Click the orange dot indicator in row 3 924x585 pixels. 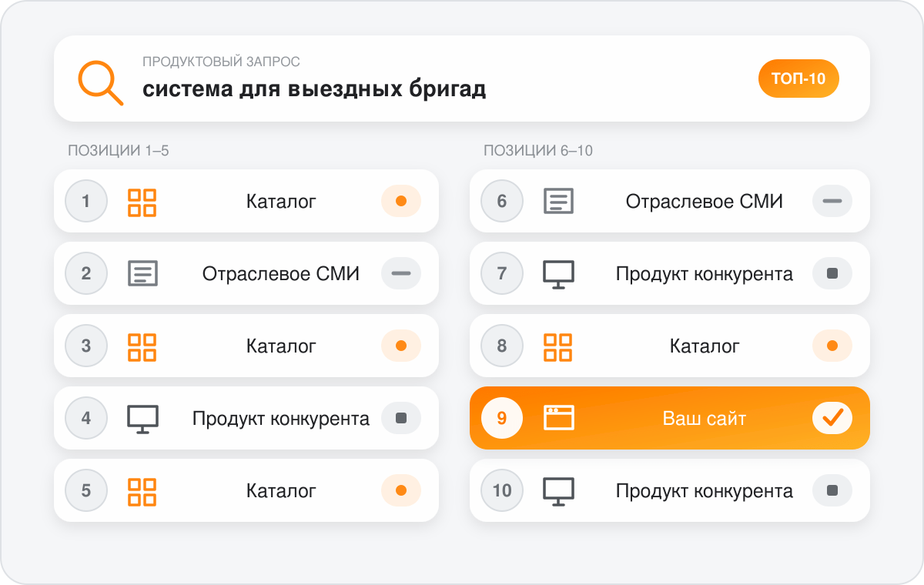click(401, 346)
